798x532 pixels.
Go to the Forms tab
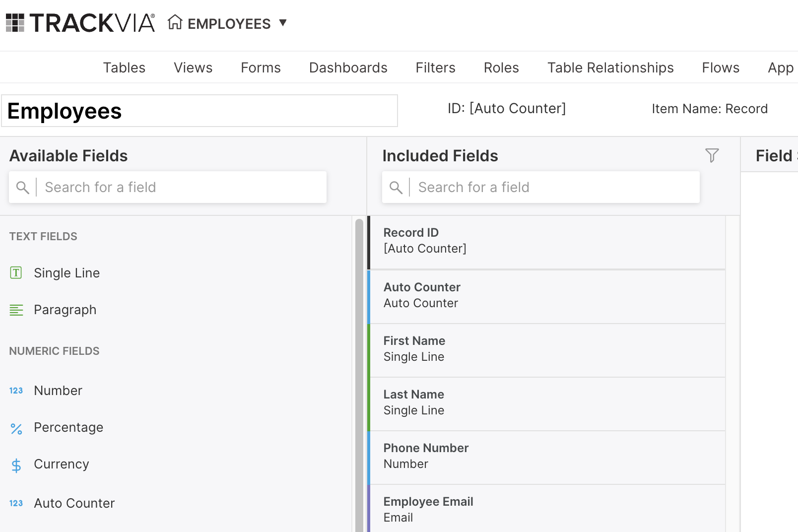tap(261, 67)
